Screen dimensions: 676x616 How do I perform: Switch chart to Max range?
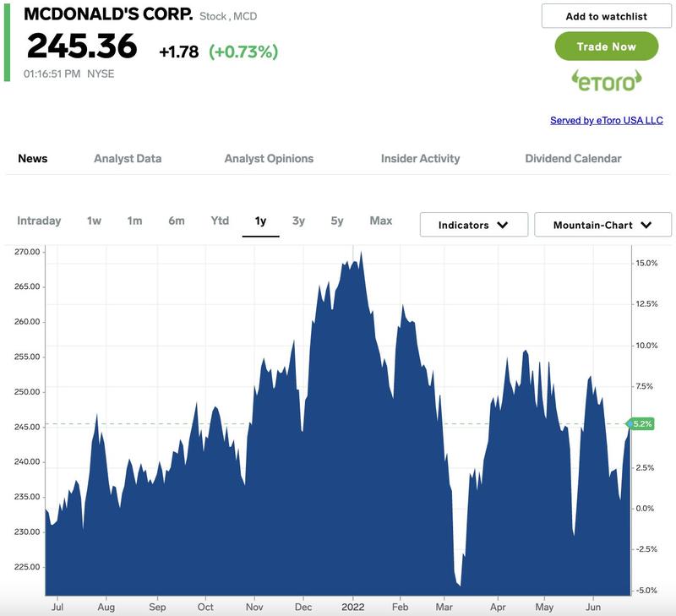(x=381, y=221)
